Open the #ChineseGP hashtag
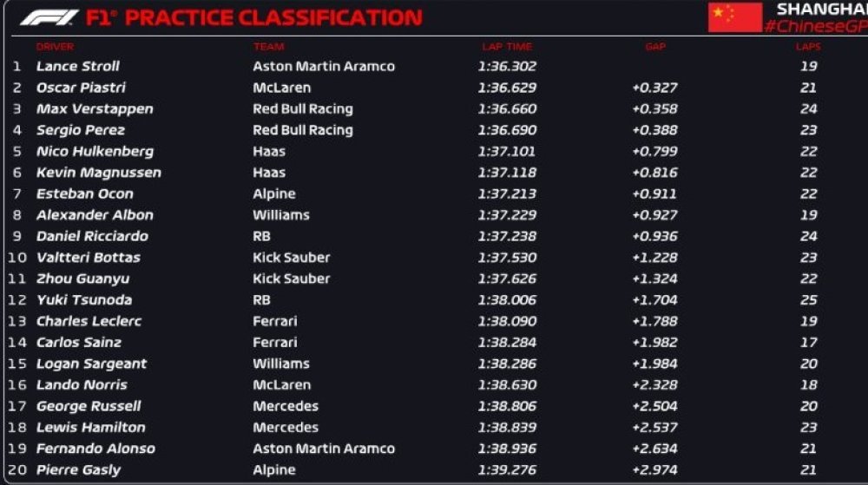 coord(815,27)
